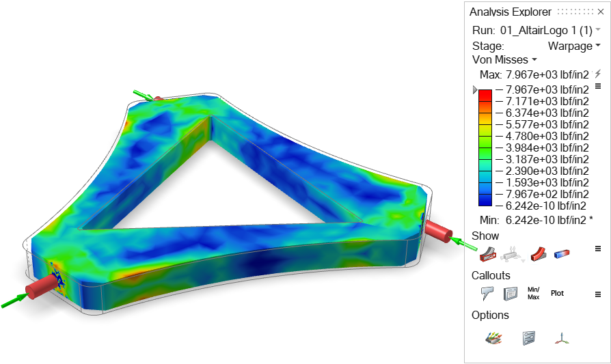Screen dimensions: 611x364
Task: Click the 7.967e+02 lbf/in2 legend value
Action: pyautogui.click(x=547, y=194)
